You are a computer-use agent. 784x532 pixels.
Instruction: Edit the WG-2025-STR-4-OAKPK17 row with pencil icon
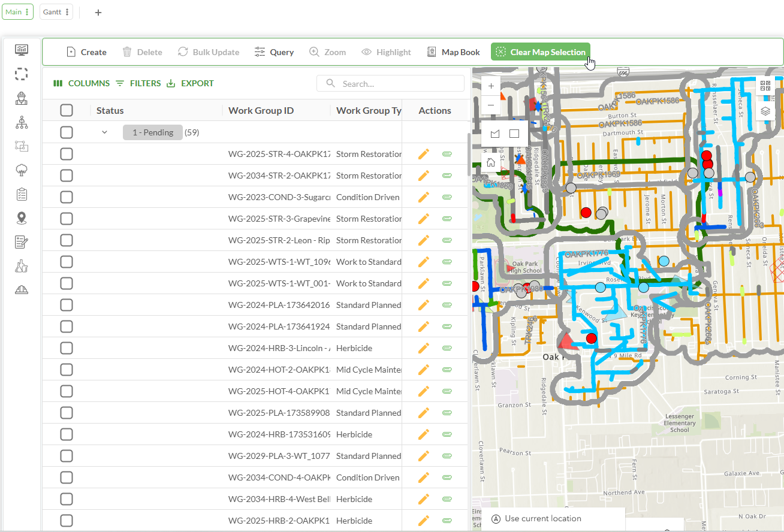click(x=424, y=154)
